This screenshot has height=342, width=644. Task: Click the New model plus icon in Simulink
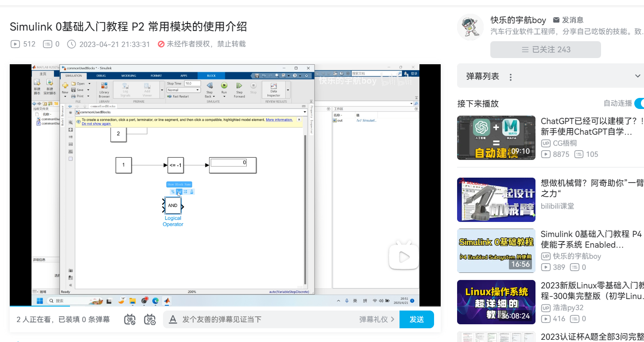[x=65, y=85]
